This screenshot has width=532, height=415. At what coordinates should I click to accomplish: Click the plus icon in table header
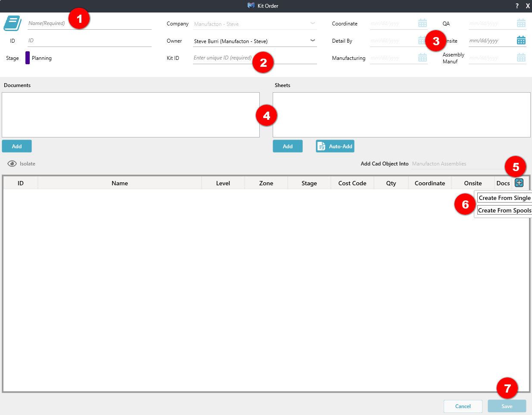point(519,183)
